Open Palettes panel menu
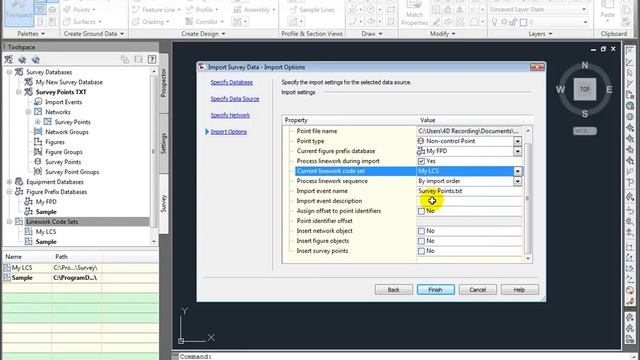640x360 pixels. tap(31, 33)
